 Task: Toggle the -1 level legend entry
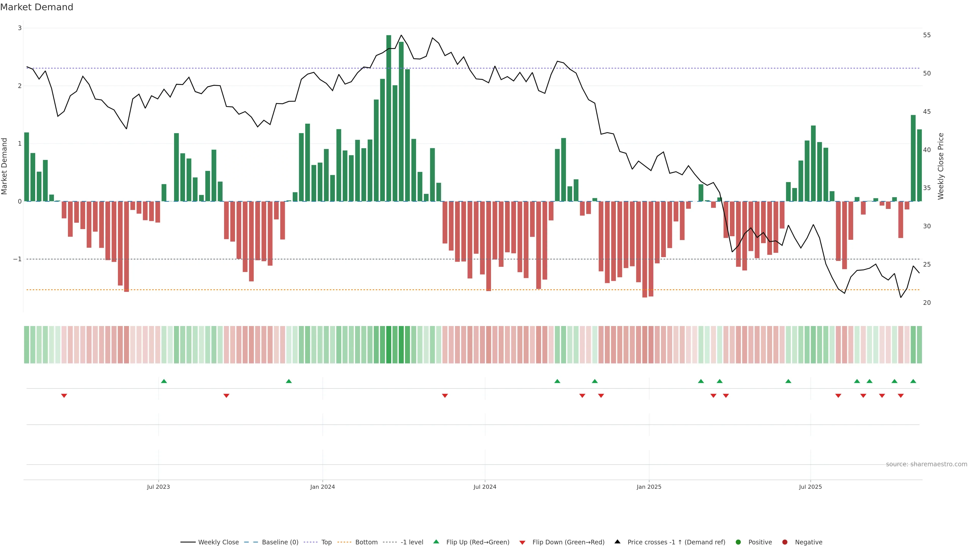click(x=412, y=542)
